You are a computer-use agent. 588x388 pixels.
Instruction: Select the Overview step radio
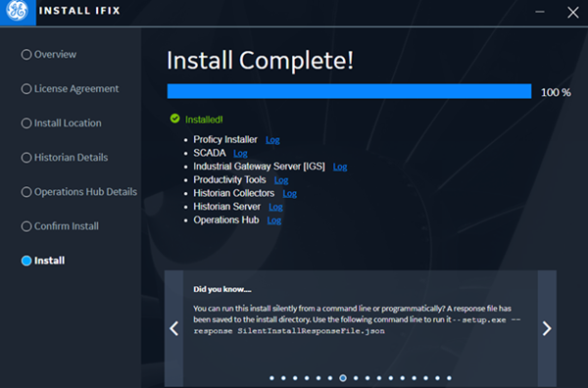pos(26,54)
